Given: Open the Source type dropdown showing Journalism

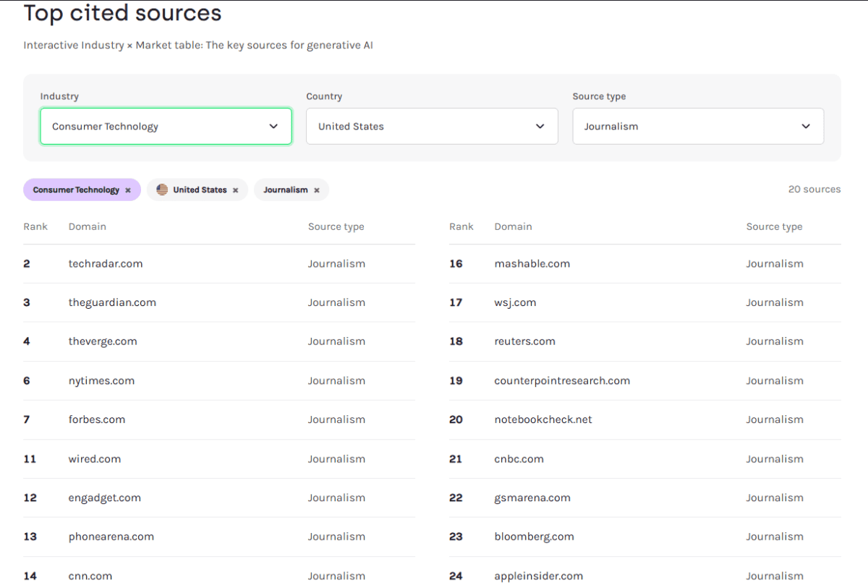Looking at the screenshot, I should click(698, 126).
